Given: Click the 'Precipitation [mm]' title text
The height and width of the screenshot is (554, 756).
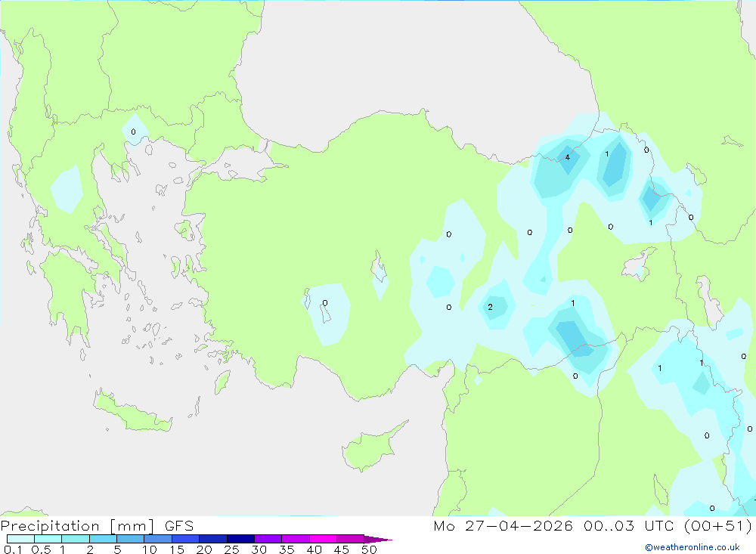Looking at the screenshot, I should (77, 526).
